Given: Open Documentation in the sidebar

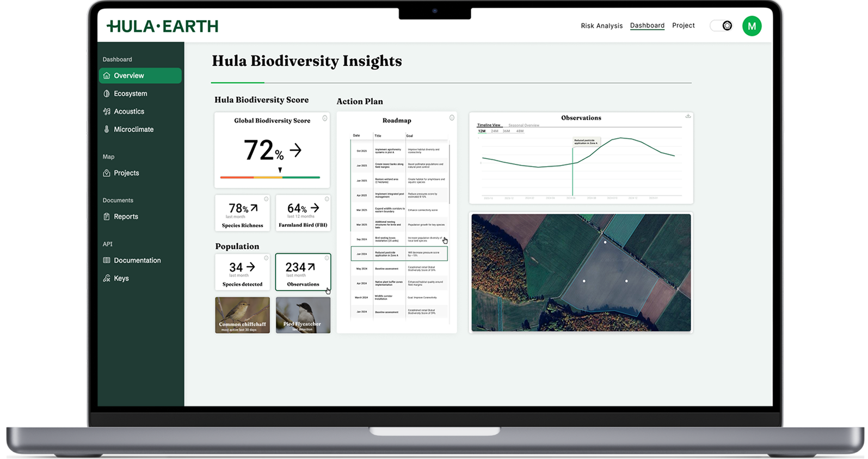Looking at the screenshot, I should 137,260.
